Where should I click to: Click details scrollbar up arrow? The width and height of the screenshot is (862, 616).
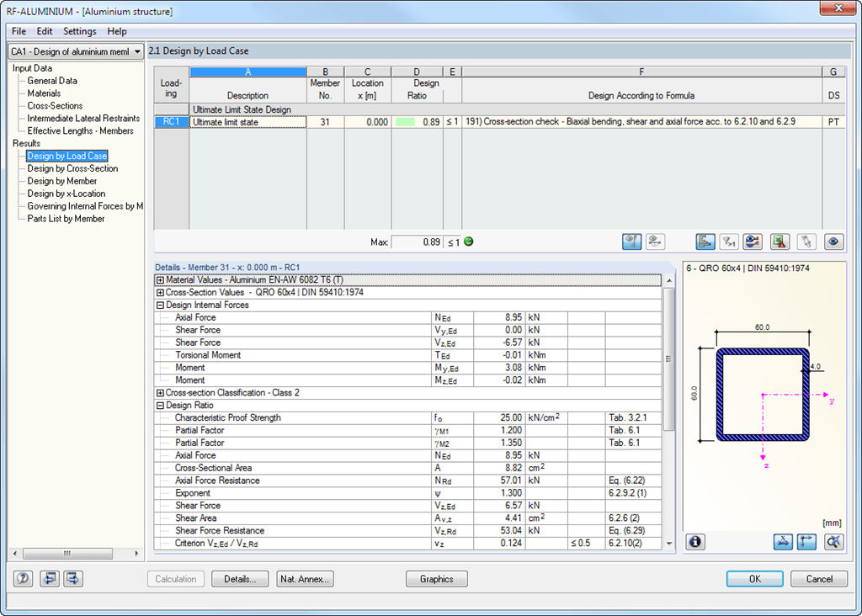point(669,281)
